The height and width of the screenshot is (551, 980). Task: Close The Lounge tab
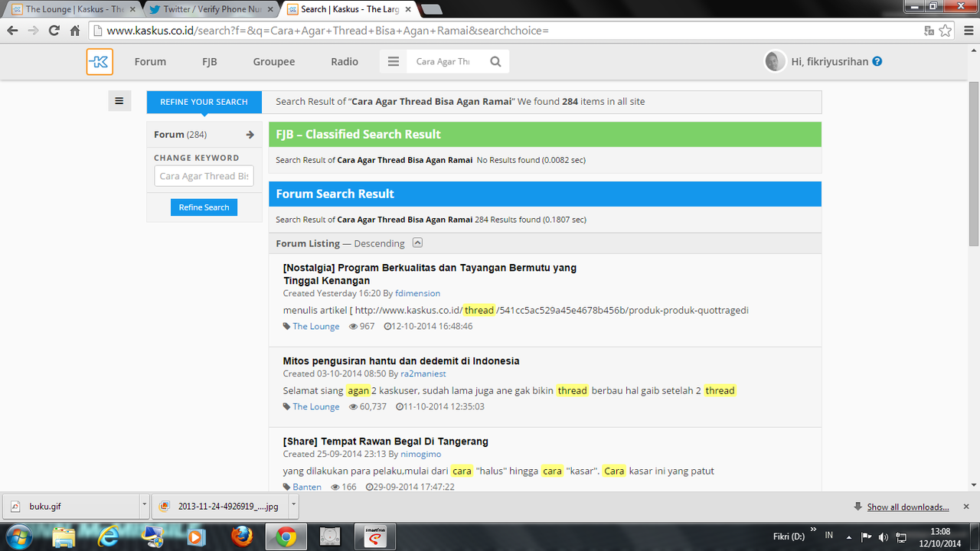pos(132,10)
